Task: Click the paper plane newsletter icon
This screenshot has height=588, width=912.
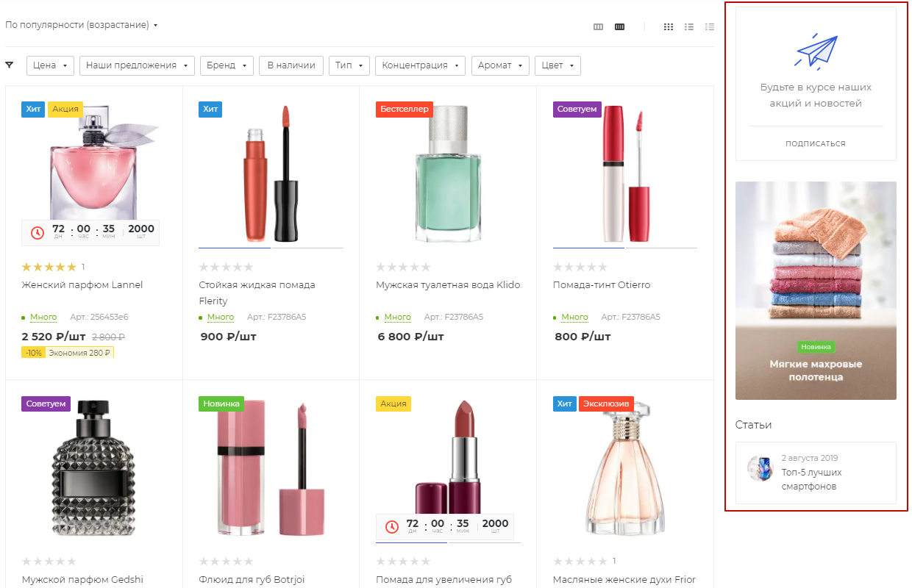Action: [816, 51]
